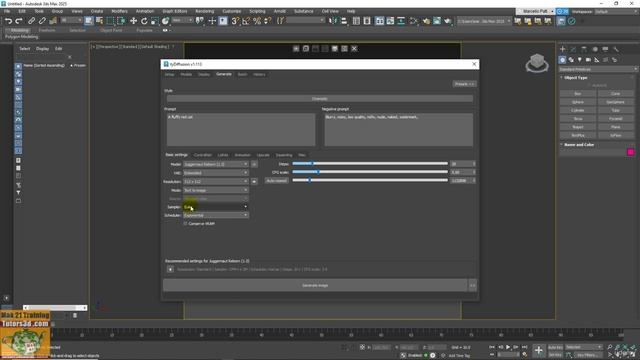Viewport: 640px width, 360px height.
Task: Click the Auto seed button
Action: [277, 180]
